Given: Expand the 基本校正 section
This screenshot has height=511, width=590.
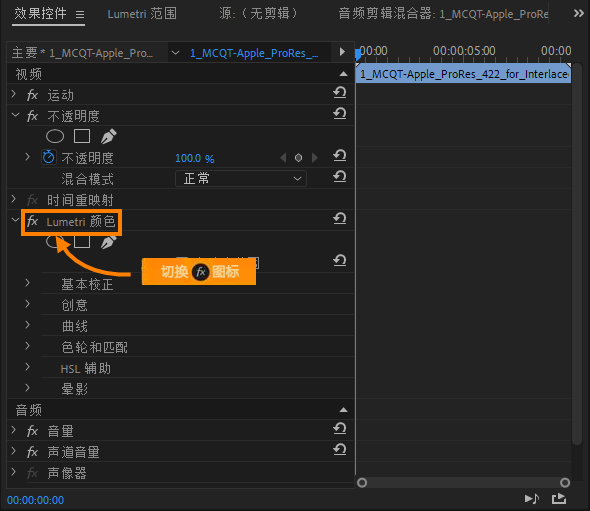Looking at the screenshot, I should point(27,283).
